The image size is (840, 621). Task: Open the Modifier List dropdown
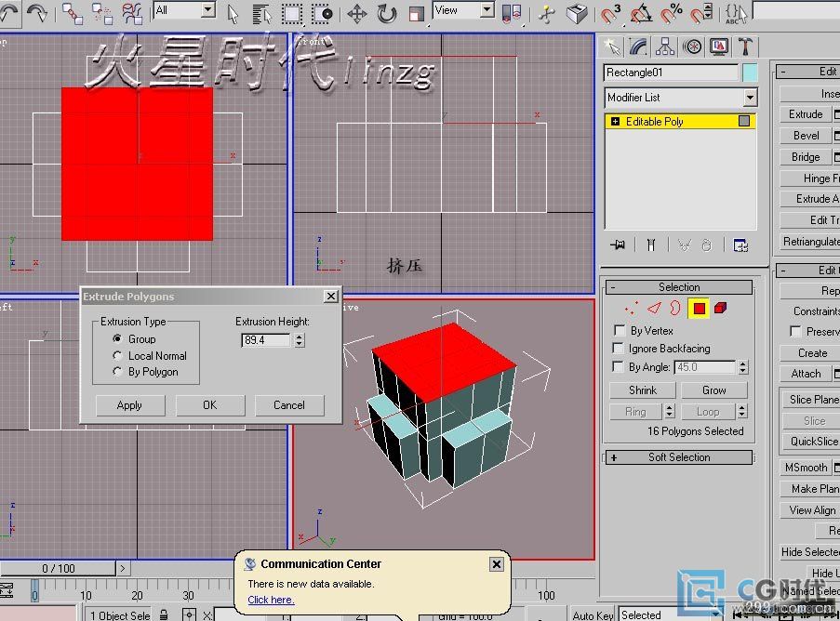tap(750, 98)
